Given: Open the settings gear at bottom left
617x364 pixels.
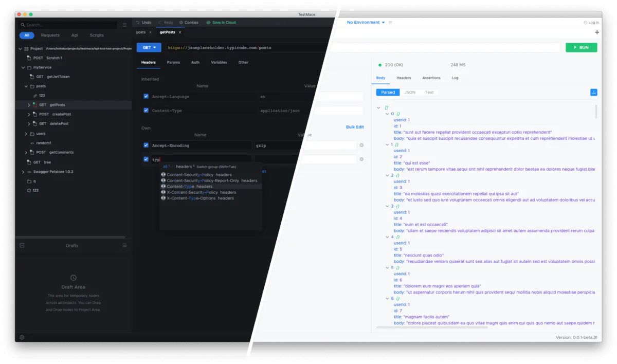Looking at the screenshot, I should click(22, 337).
